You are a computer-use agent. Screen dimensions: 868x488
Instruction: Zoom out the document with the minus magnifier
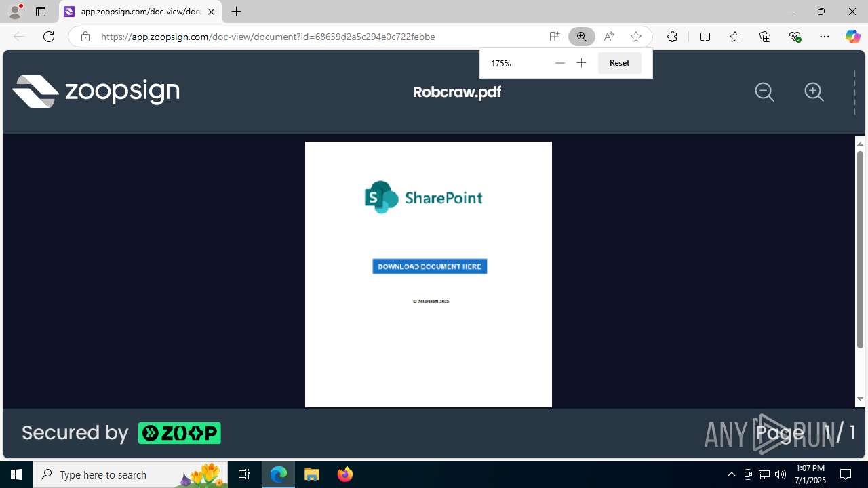(x=764, y=92)
